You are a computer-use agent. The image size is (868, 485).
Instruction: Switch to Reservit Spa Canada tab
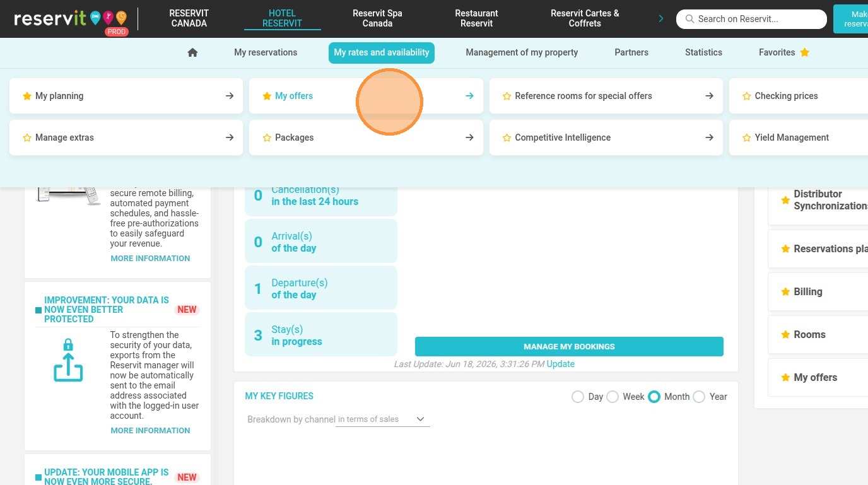click(x=377, y=18)
